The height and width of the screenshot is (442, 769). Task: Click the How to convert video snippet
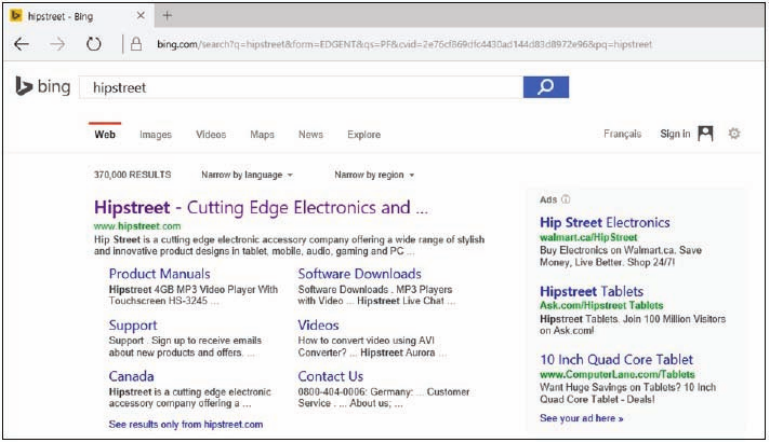point(371,346)
